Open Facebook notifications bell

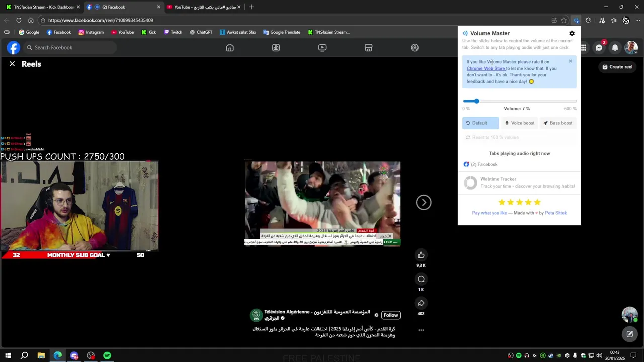(615, 48)
